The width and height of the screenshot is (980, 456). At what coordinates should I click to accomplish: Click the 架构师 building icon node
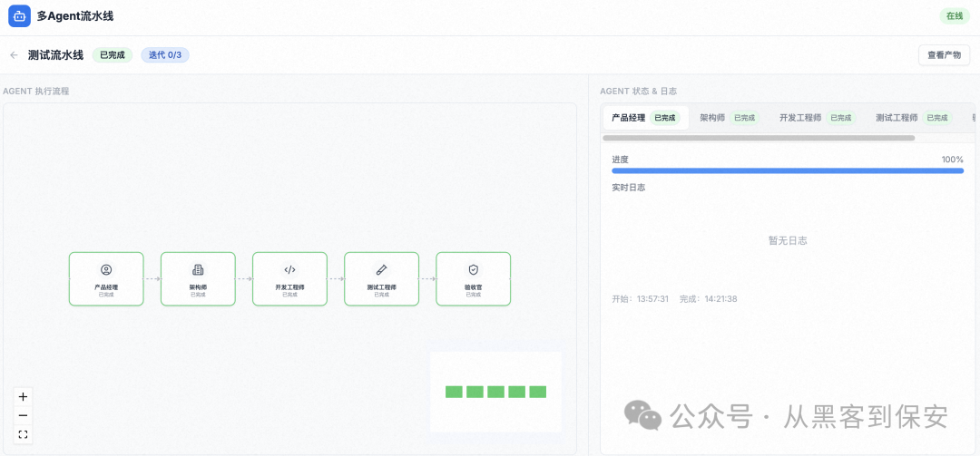coord(198,270)
